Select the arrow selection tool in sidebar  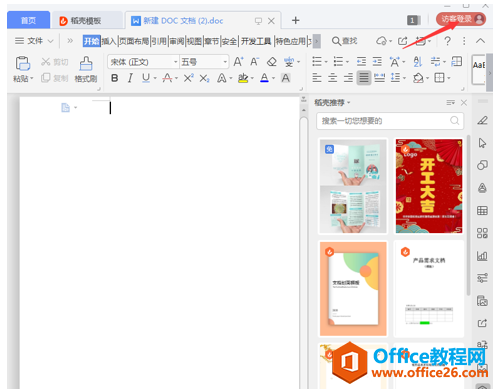pyautogui.click(x=482, y=143)
